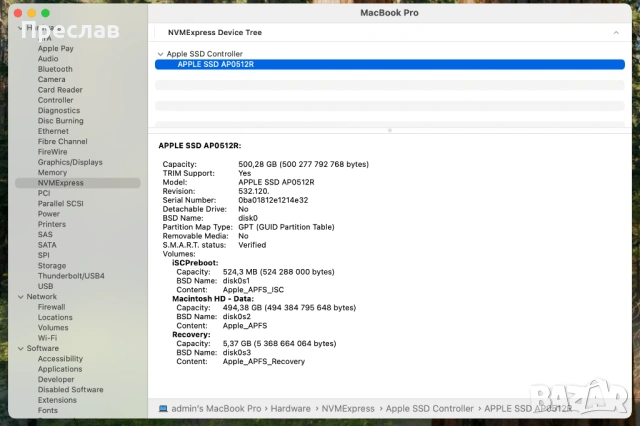Viewport: 640px width, 426px height.
Task: Open Diagnostics in the sidebar
Action: pos(59,110)
